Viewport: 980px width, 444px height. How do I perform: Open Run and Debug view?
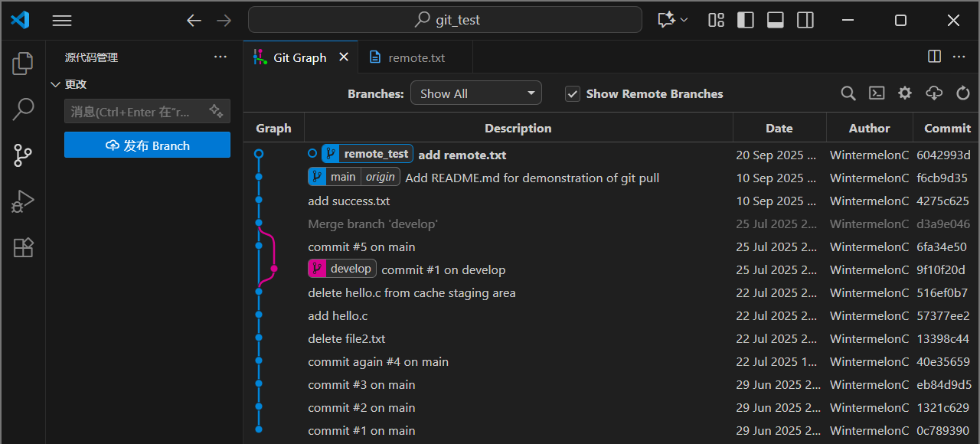pos(23,201)
